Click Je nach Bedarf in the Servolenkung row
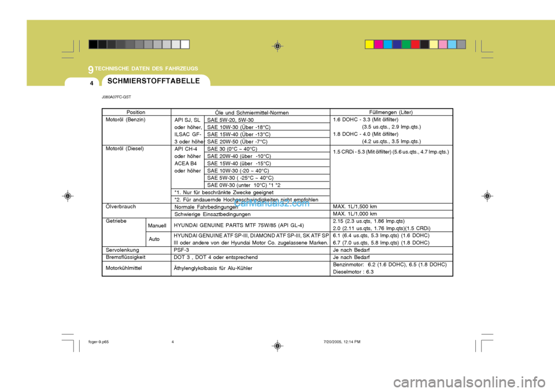This screenshot has height=392, width=555. coord(351,250)
